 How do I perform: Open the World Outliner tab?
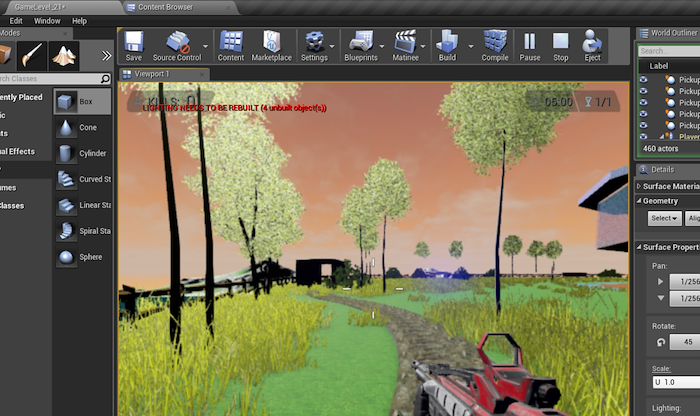click(x=668, y=33)
